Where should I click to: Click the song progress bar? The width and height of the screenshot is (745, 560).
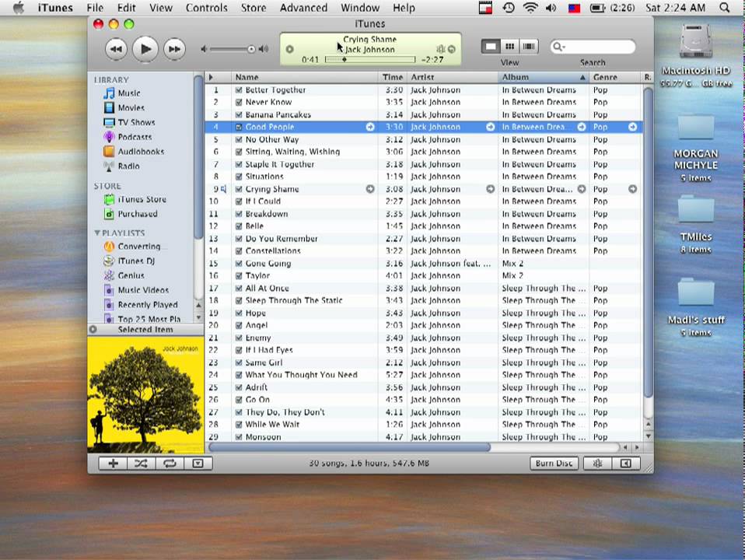coord(369,59)
